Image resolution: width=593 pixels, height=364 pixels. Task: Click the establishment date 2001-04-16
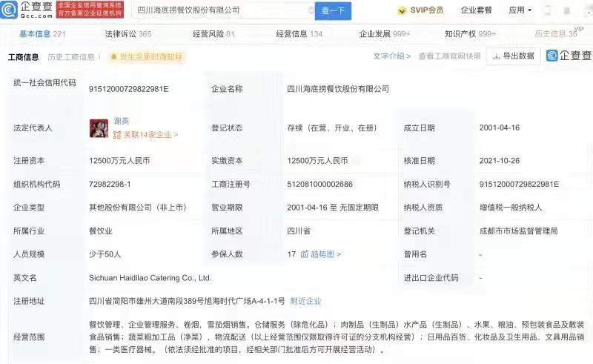click(x=499, y=128)
